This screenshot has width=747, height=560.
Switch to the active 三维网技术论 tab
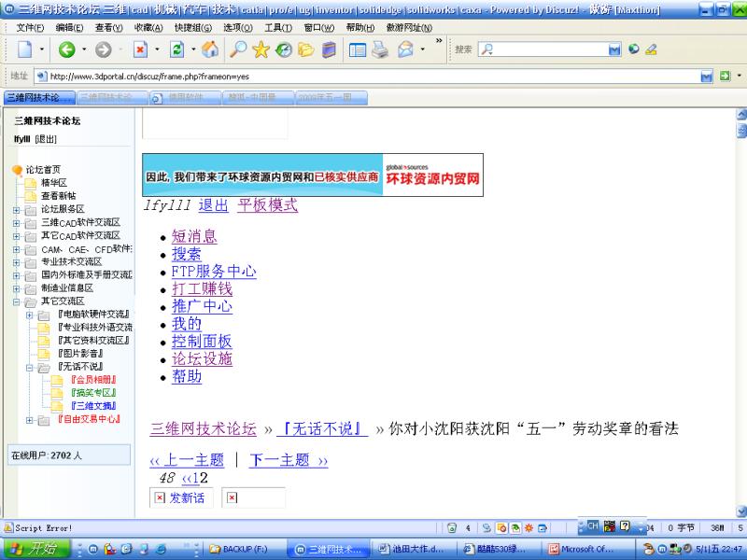[39, 98]
